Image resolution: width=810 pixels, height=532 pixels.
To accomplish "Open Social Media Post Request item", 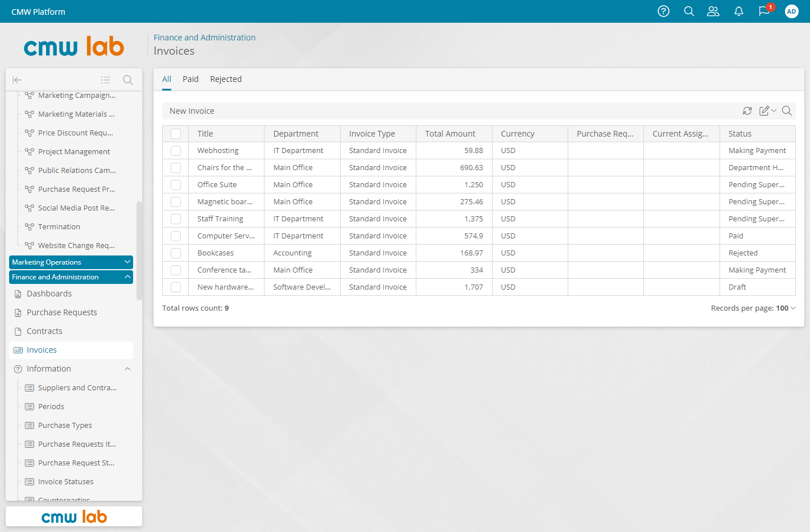I will (x=77, y=208).
